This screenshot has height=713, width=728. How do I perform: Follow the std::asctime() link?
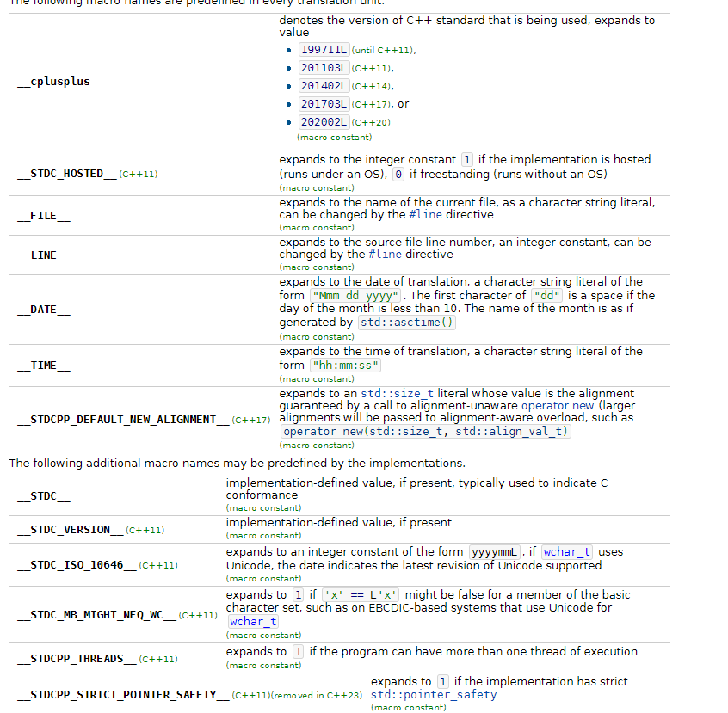pos(407,323)
